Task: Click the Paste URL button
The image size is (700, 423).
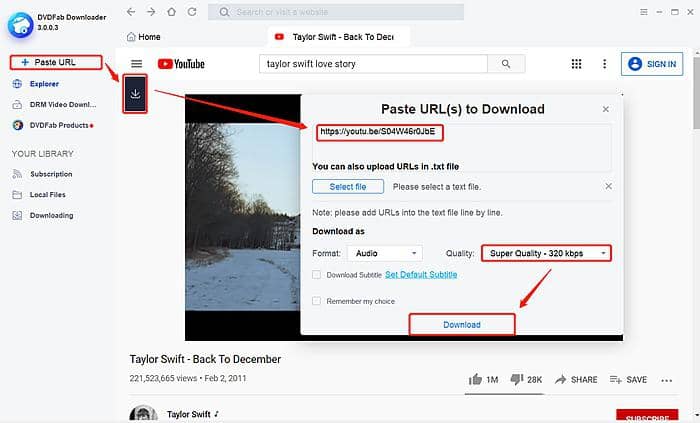Action: 56,62
